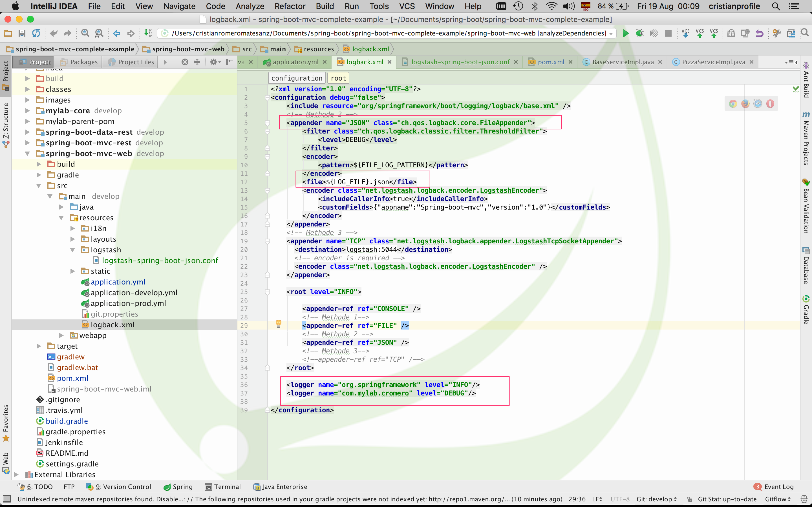The image size is (812, 507).
Task: Click the intention lightbulb on line 29
Action: coord(278,324)
